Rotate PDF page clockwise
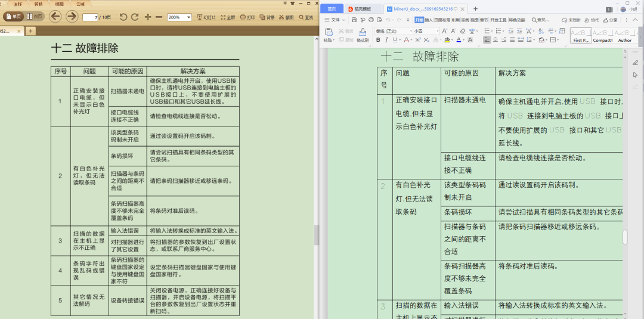This screenshot has width=644, height=319. coord(135,17)
